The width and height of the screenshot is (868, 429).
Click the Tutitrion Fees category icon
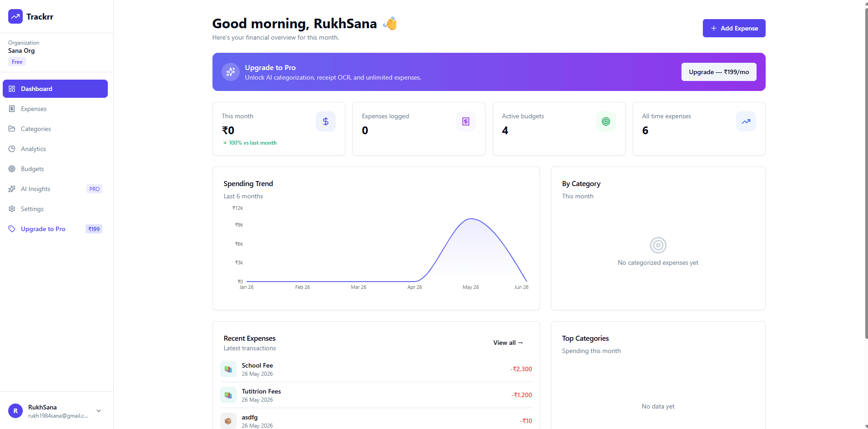(228, 395)
